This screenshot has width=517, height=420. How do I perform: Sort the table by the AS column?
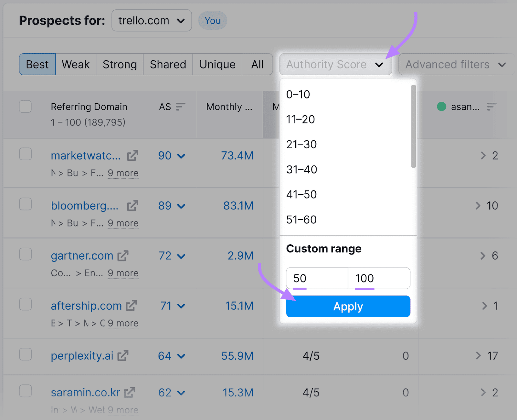(x=180, y=107)
